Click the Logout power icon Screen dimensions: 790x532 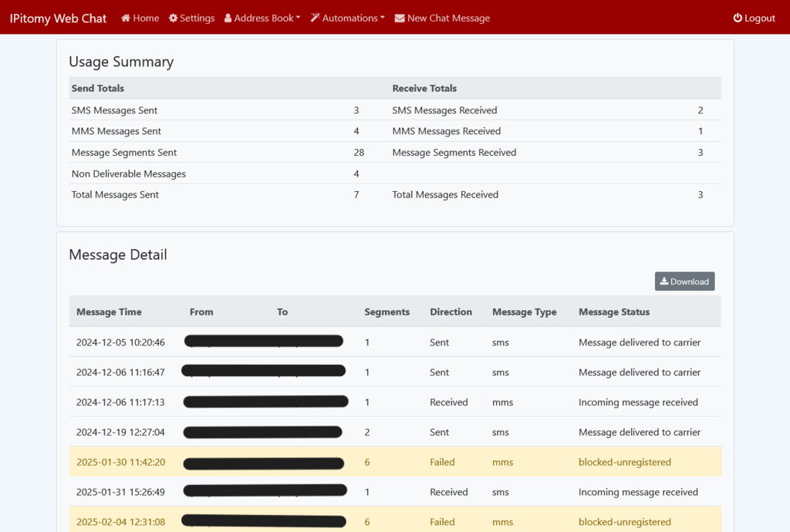(x=738, y=19)
